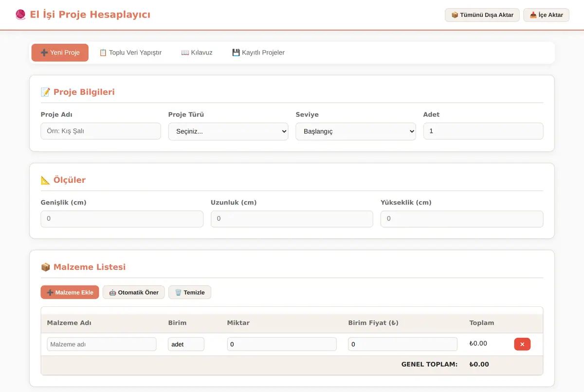Click the Birim Fiyat input in material row
This screenshot has height=392, width=584.
click(x=403, y=344)
